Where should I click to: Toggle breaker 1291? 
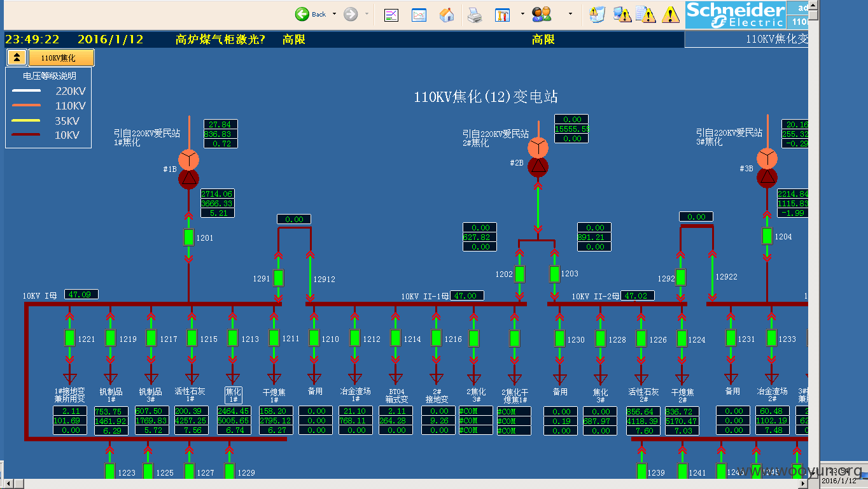click(278, 278)
